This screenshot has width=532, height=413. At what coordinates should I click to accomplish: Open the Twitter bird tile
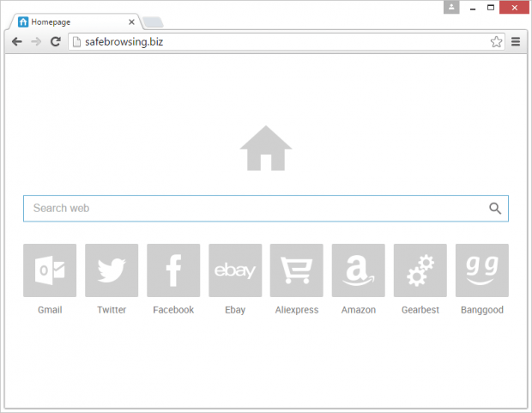(x=112, y=270)
